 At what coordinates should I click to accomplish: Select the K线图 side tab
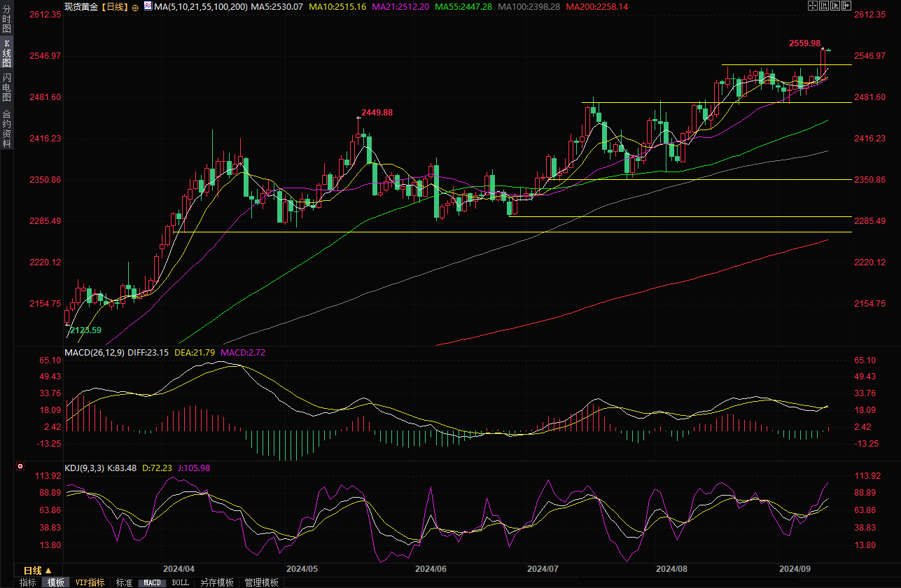click(6, 53)
